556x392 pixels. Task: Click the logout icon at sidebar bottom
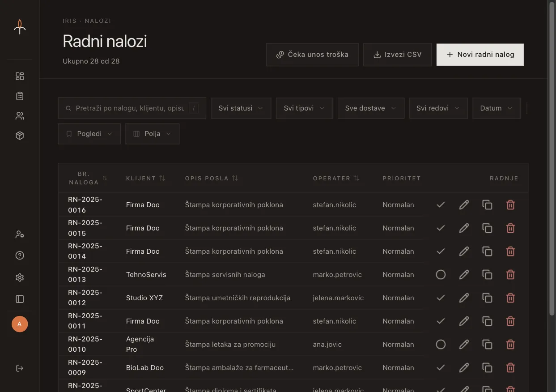20,368
